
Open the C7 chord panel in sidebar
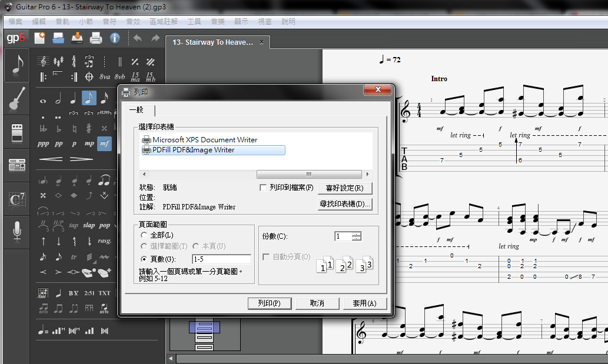click(x=16, y=199)
